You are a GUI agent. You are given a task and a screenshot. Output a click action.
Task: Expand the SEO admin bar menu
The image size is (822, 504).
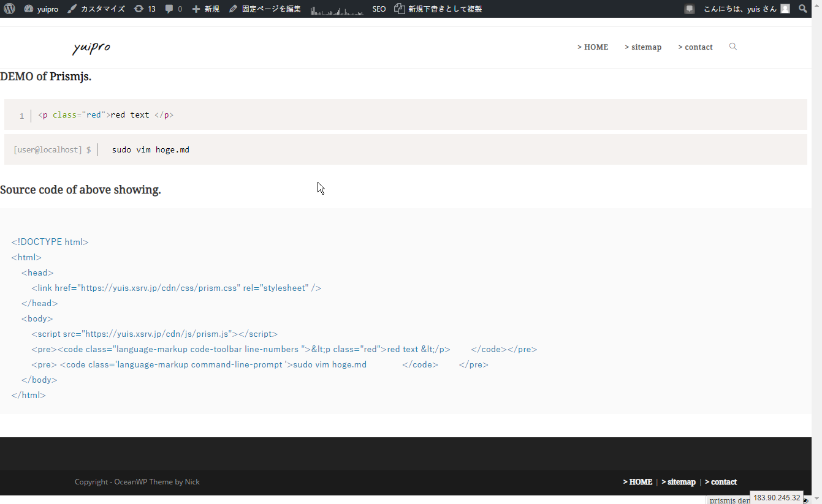(x=379, y=9)
